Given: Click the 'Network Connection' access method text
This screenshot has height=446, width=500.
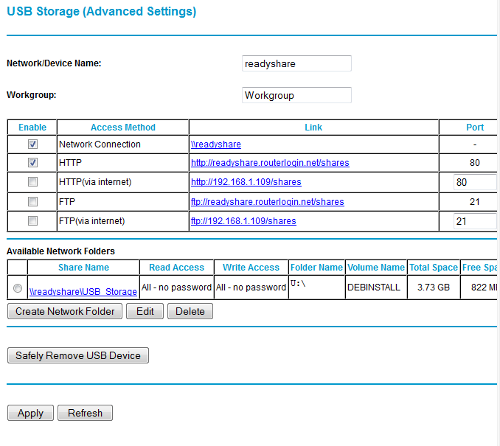Looking at the screenshot, I should point(100,144).
